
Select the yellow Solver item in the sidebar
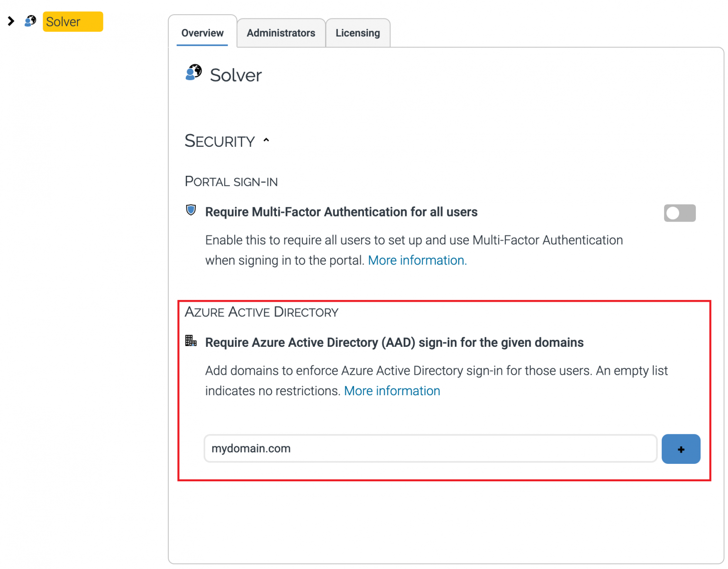pyautogui.click(x=72, y=21)
